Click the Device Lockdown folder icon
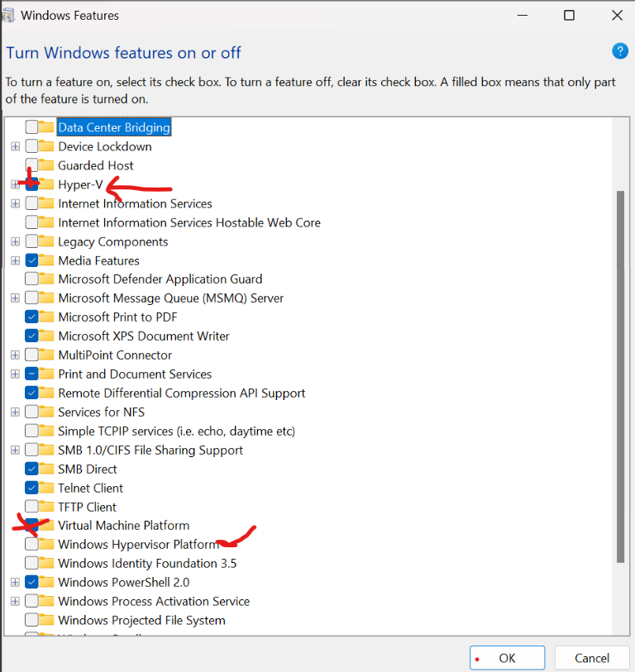This screenshot has width=635, height=672. (46, 146)
